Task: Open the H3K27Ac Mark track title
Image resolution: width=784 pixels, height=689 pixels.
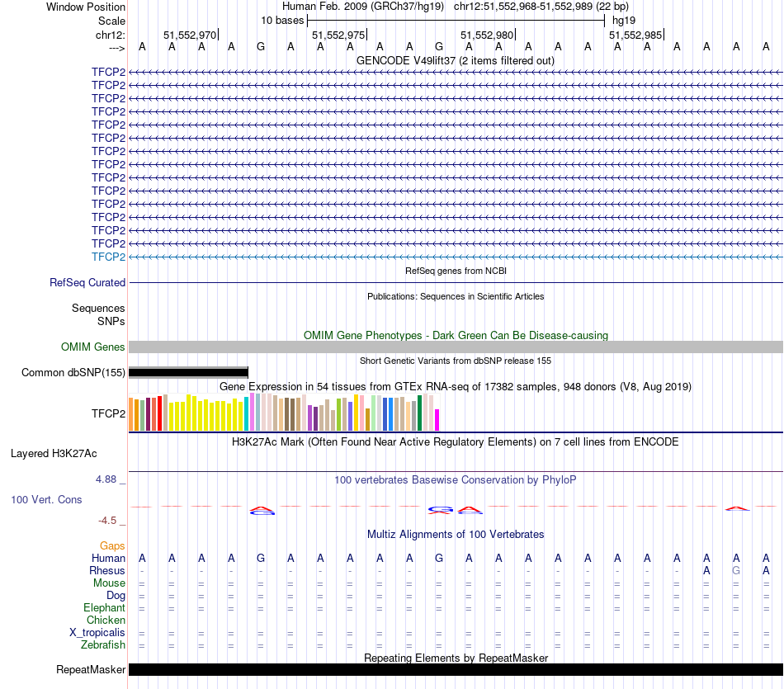Action: (456, 442)
